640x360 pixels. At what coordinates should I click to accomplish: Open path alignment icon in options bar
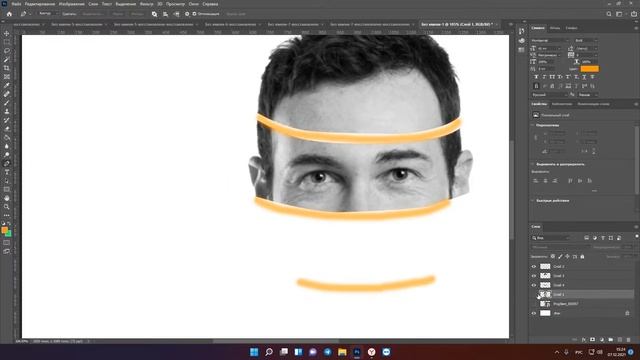165,14
